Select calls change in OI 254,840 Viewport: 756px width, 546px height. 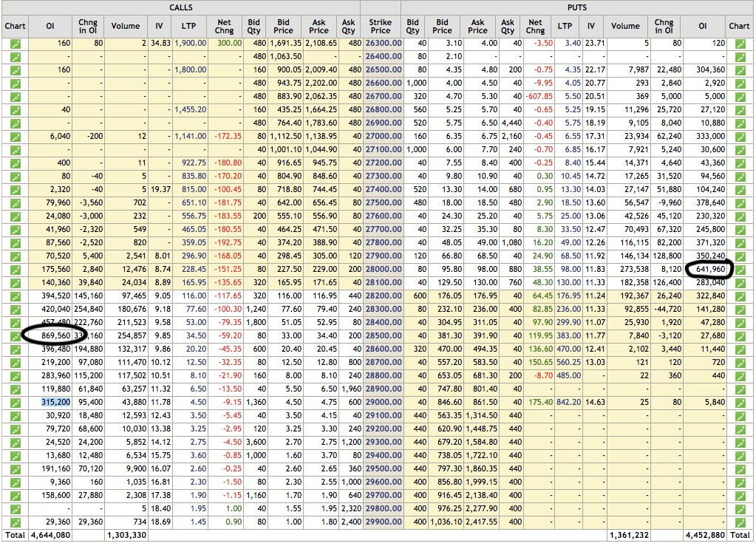point(89,310)
